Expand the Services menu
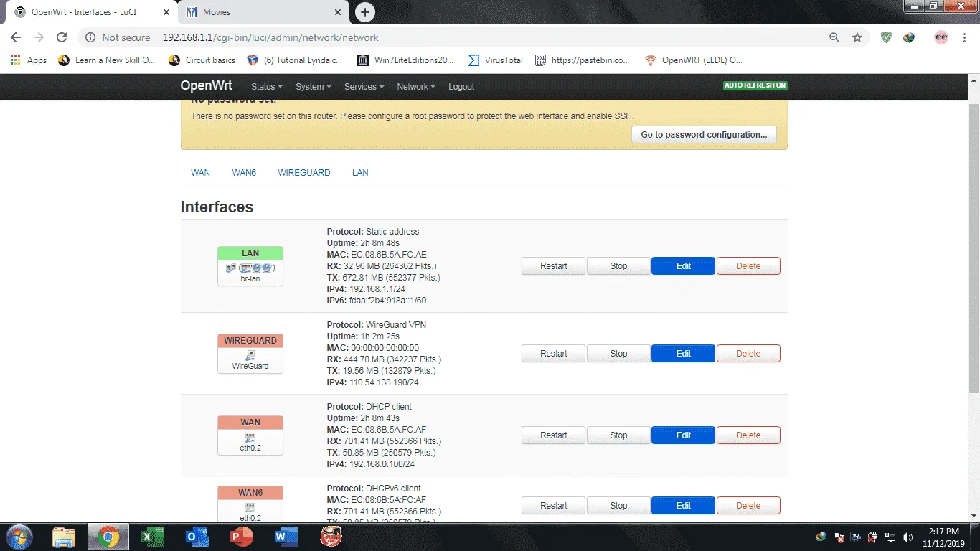Viewport: 980px width, 551px height. tap(364, 87)
